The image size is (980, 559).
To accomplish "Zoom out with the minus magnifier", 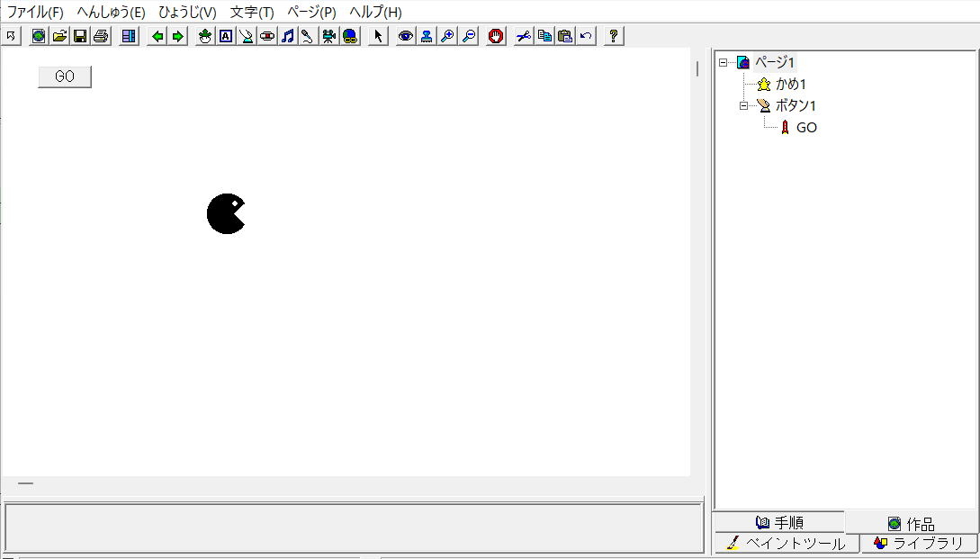I will (x=469, y=36).
